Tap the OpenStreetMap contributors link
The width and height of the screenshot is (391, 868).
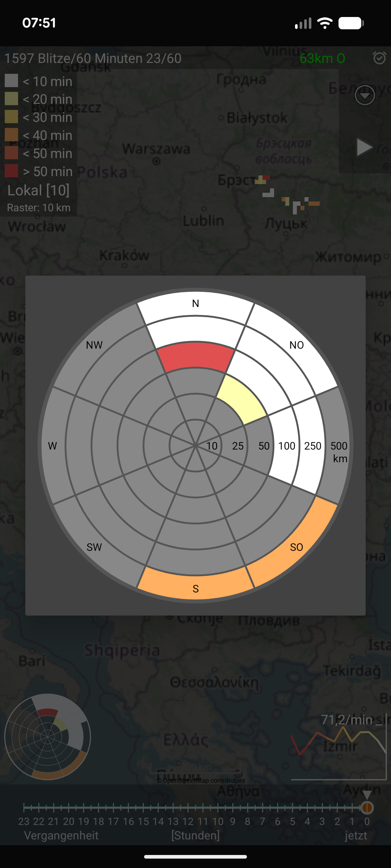click(x=201, y=780)
